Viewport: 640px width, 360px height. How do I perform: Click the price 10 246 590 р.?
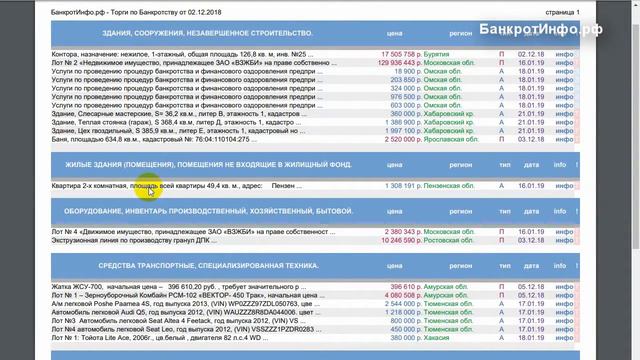pyautogui.click(x=401, y=240)
